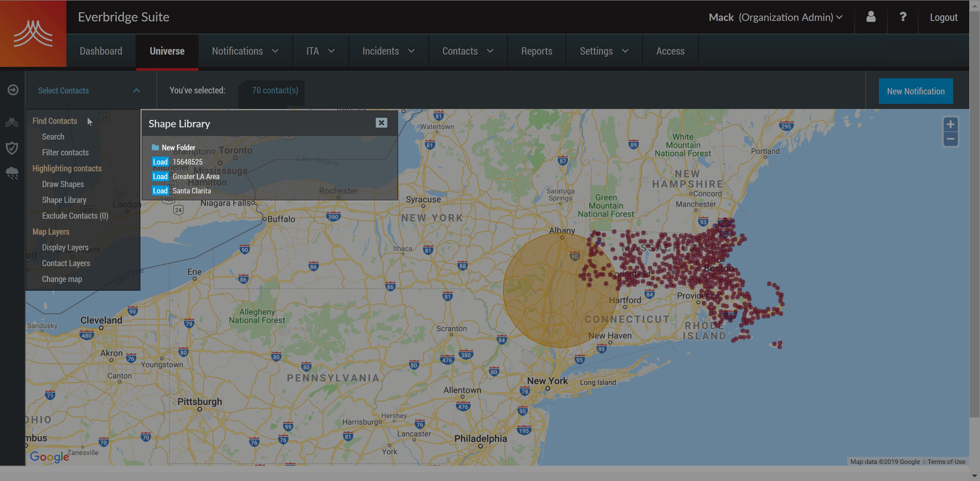
Task: Open the ITA menu item
Action: click(x=319, y=51)
